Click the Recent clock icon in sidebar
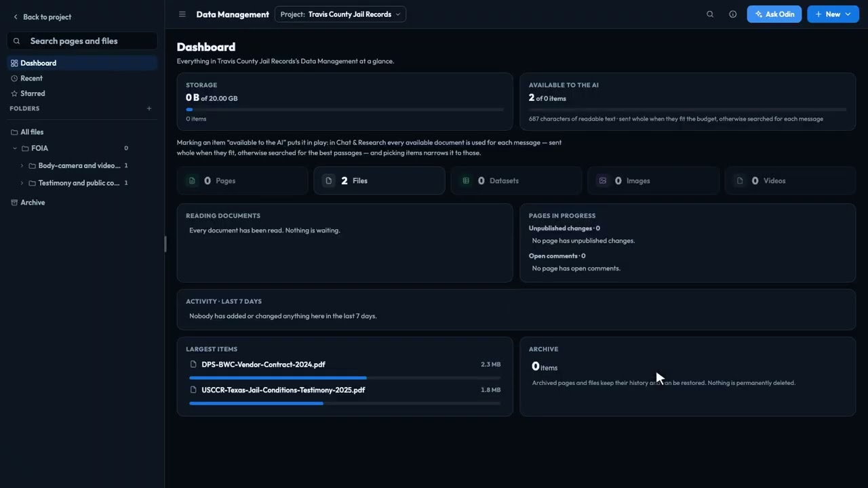 (14, 79)
